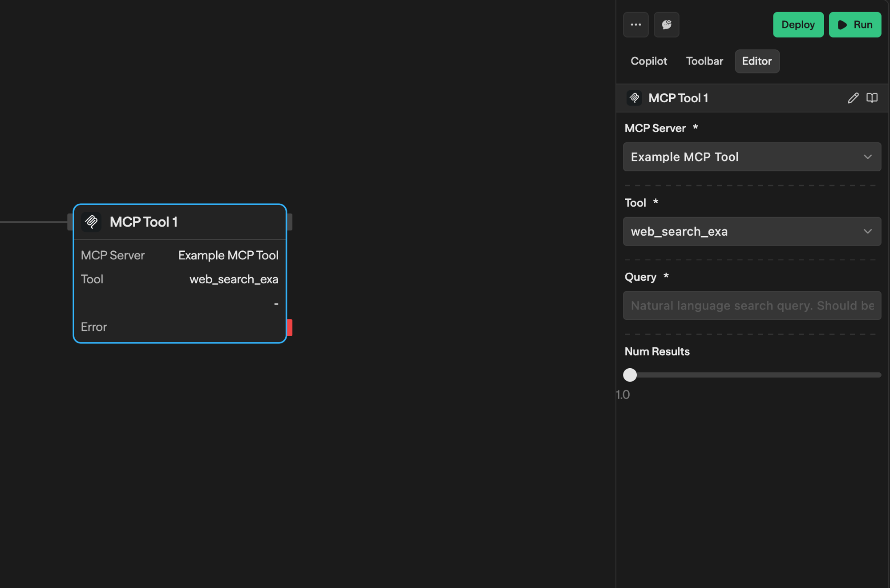The height and width of the screenshot is (588, 890).
Task: Click the chat bubble icon button
Action: coord(666,25)
